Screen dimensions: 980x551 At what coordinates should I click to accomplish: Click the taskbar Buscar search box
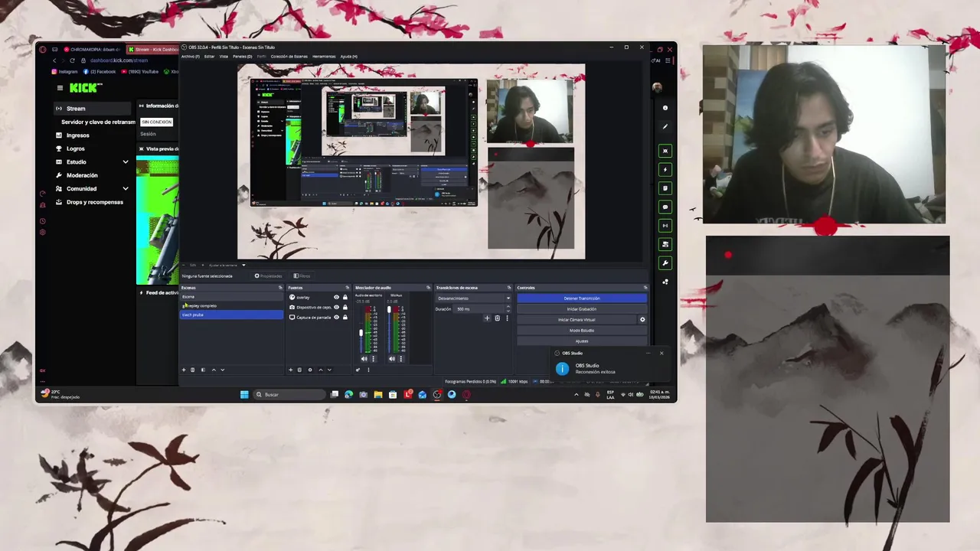click(289, 394)
